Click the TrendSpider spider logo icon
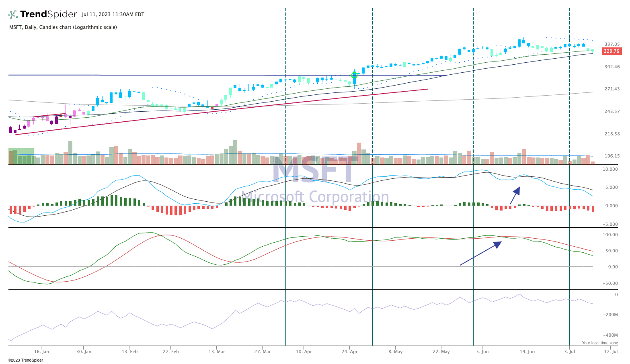Image resolution: width=630 pixels, height=364 pixels. pos(13,14)
